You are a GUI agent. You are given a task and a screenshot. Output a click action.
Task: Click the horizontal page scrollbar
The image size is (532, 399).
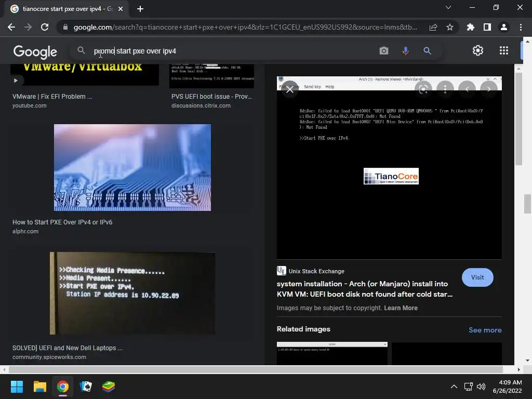pos(256,369)
